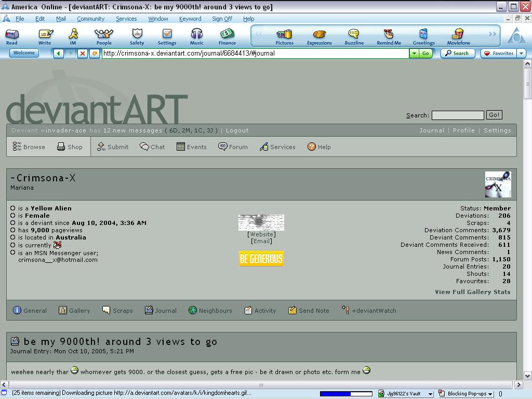
Task: Switch to the Scraps profile tab
Action: pos(117,310)
